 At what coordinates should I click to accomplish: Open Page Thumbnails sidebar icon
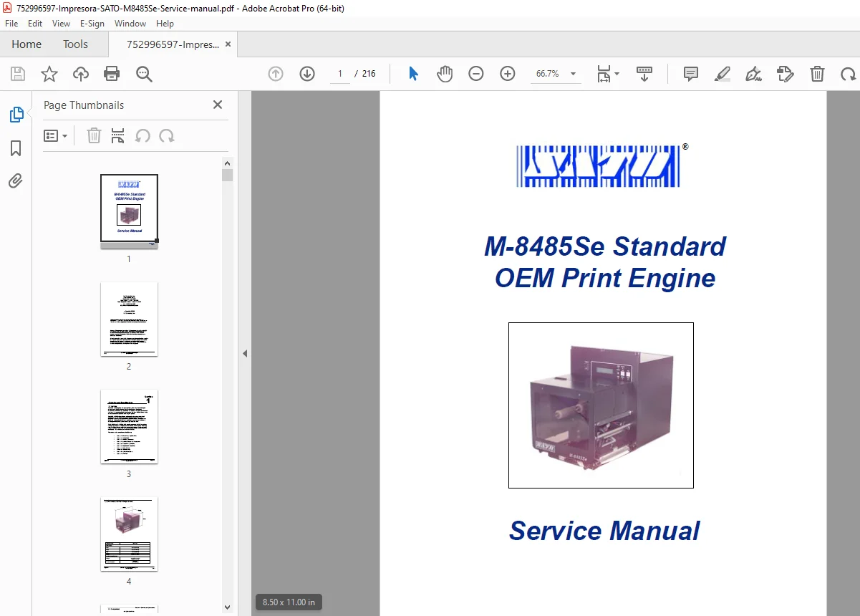pyautogui.click(x=16, y=115)
